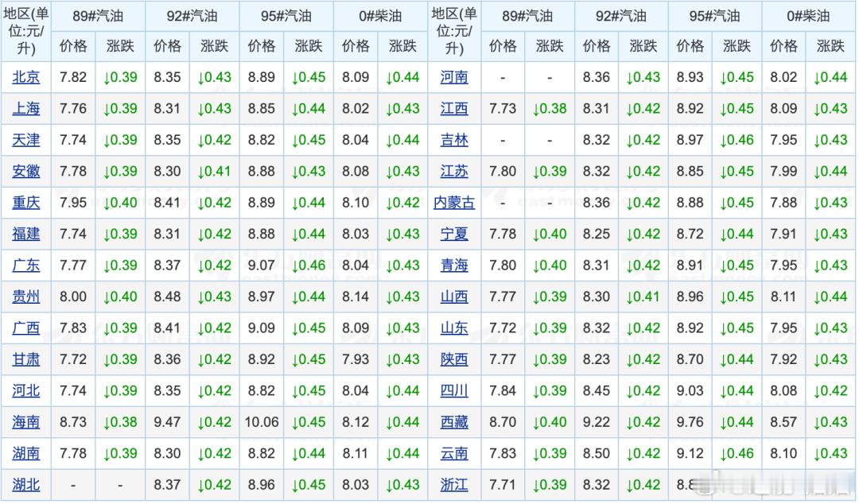Open the 江苏 region link
This screenshot has height=504, width=859.
tap(454, 172)
